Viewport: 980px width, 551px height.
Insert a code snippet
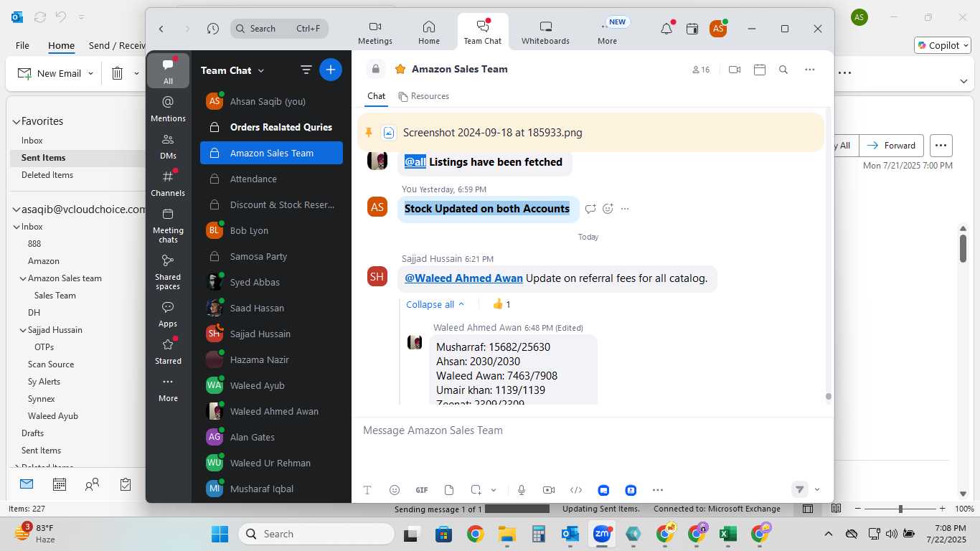[576, 490]
